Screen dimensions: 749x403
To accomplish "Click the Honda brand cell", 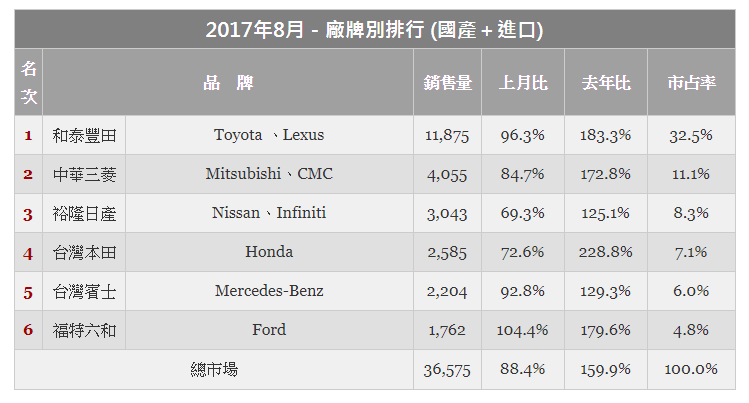I will point(269,252).
